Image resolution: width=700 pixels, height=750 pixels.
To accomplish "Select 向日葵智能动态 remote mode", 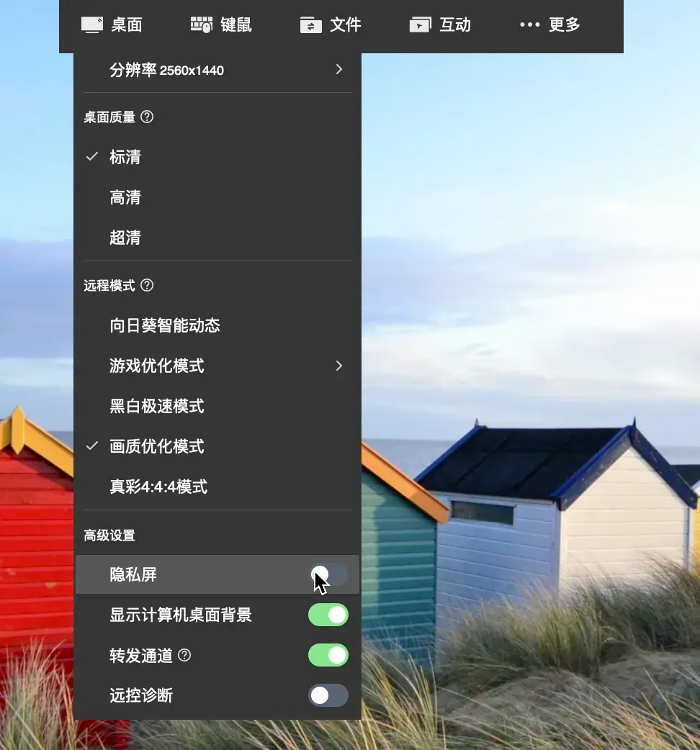I will click(217, 326).
